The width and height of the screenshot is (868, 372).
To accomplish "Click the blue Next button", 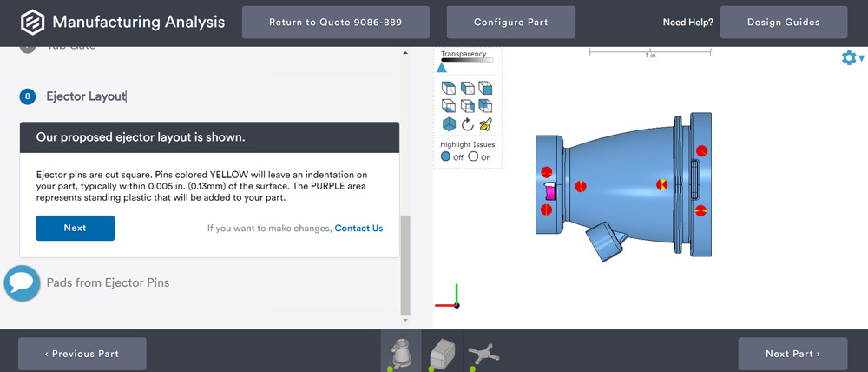I will point(75,228).
